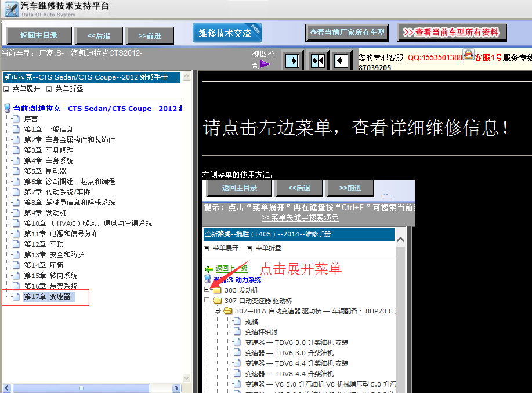The image size is (532, 393).
Task: Select the header 凯迪拉克--CTS Sedan/CTS Coupe--2012 维修手册
Action: [x=92, y=77]
